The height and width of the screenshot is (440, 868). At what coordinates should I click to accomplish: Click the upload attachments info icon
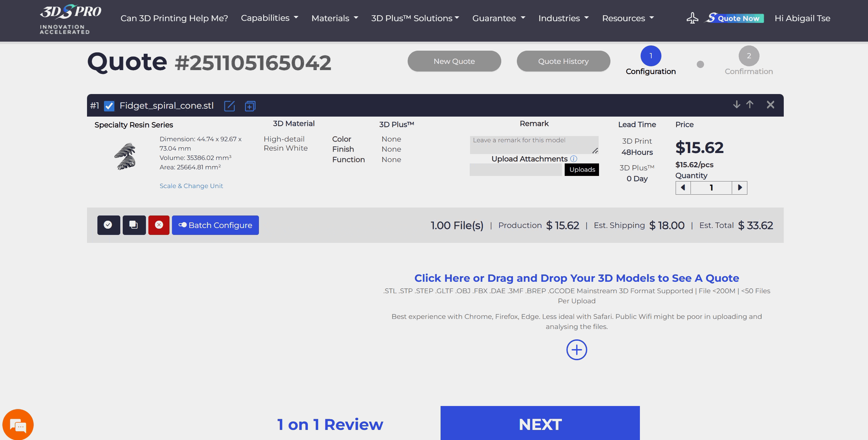point(574,159)
